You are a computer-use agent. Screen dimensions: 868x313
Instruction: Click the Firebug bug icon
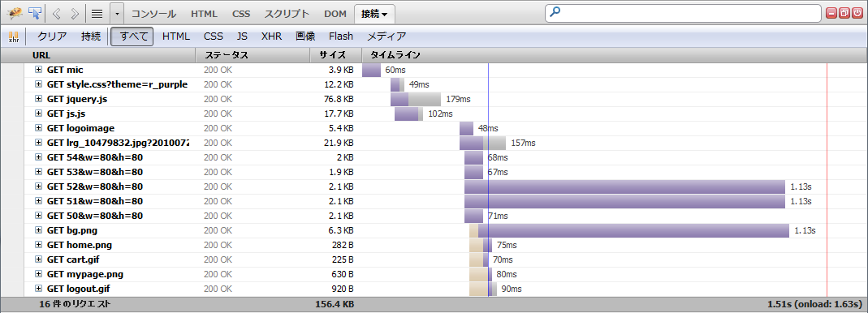click(15, 13)
